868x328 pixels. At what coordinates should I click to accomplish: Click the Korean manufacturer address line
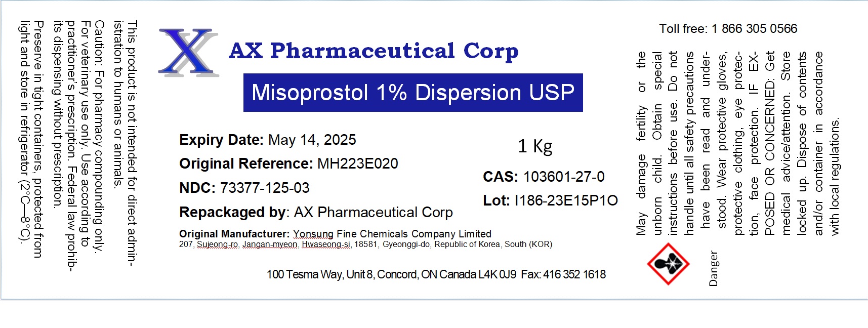(365, 244)
